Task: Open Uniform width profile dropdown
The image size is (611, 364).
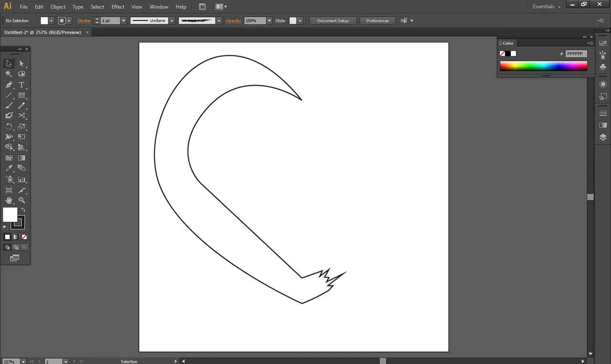Action: [172, 21]
